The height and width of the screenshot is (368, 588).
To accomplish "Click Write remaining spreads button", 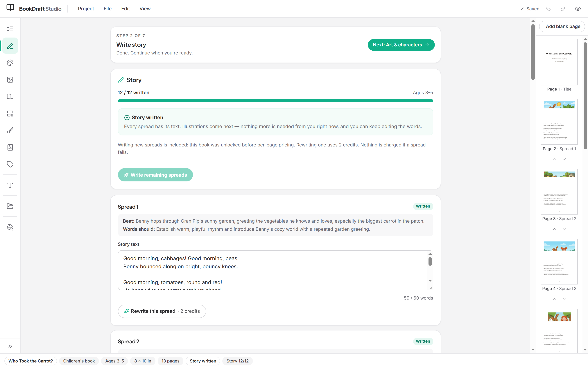I will (155, 175).
